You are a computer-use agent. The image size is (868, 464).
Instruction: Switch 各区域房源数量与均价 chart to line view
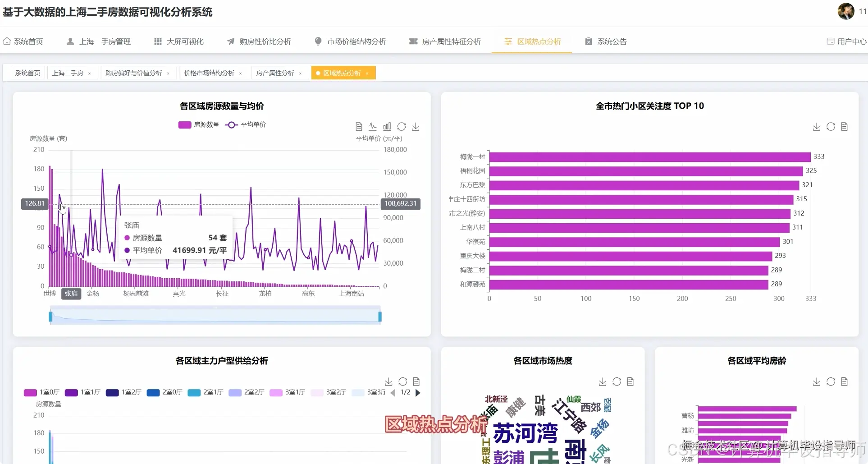click(x=373, y=126)
